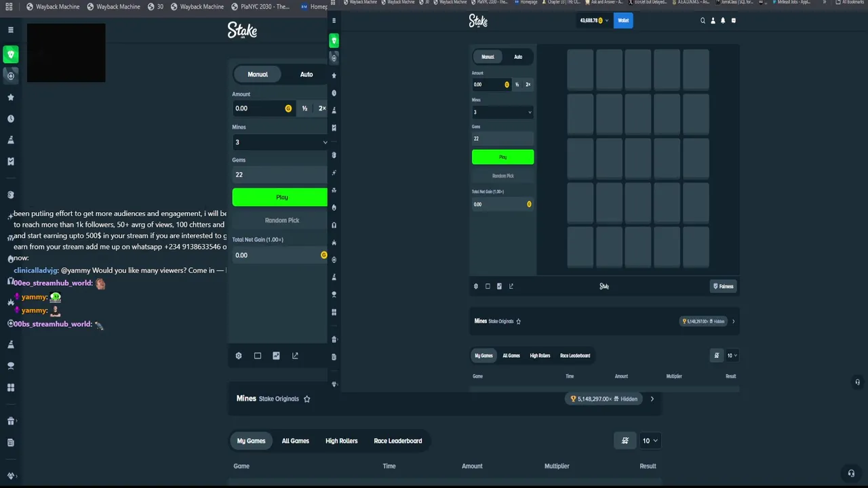Click green Play button in left window

coord(280,197)
